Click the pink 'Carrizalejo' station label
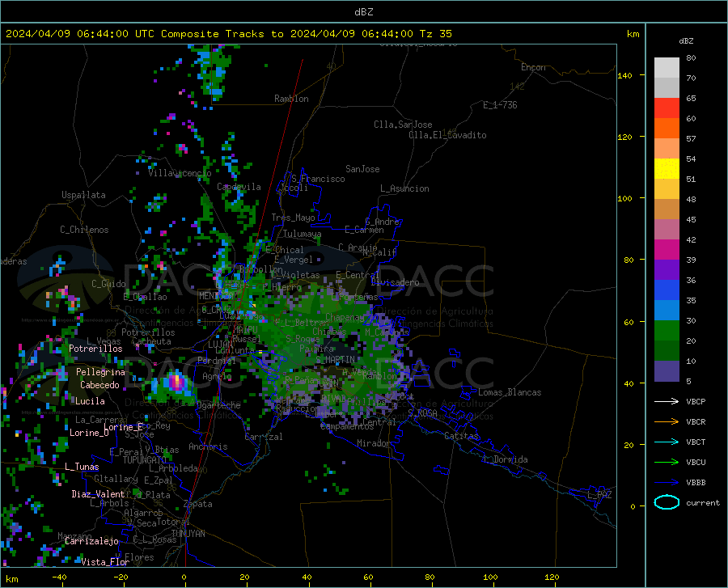 click(x=91, y=541)
